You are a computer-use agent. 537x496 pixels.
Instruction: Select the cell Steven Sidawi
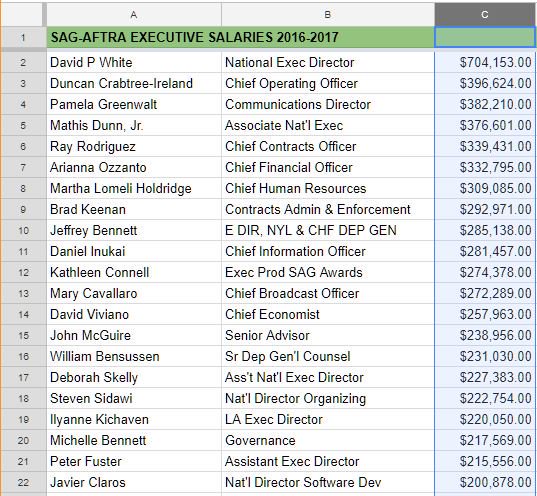134,398
